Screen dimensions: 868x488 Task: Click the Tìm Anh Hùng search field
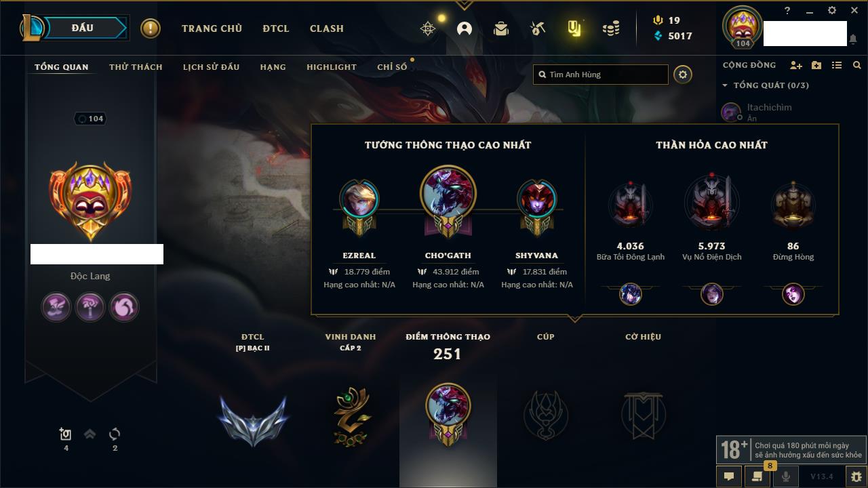coord(601,75)
